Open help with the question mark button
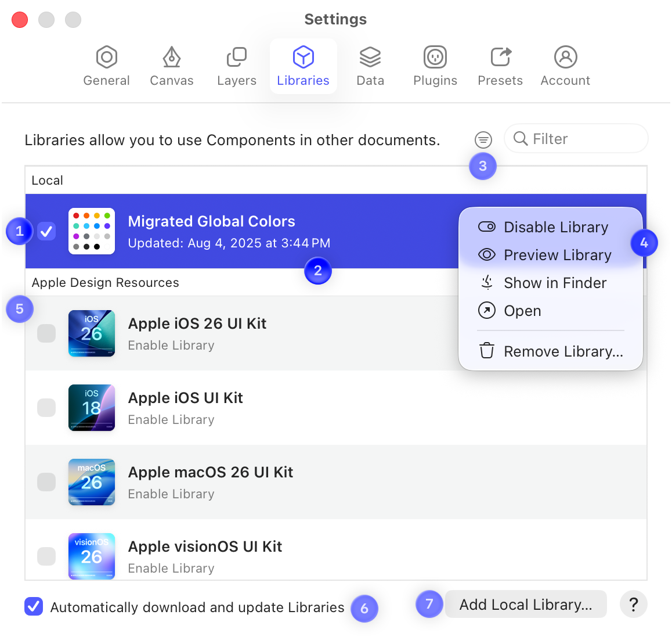This screenshot has width=672, height=640. (634, 605)
